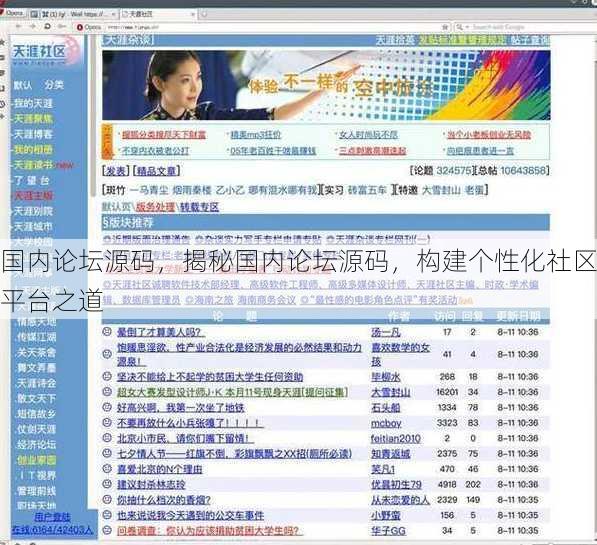Open 天涯别院 in the sidebar
The width and height of the screenshot is (597, 545).
tap(33, 211)
